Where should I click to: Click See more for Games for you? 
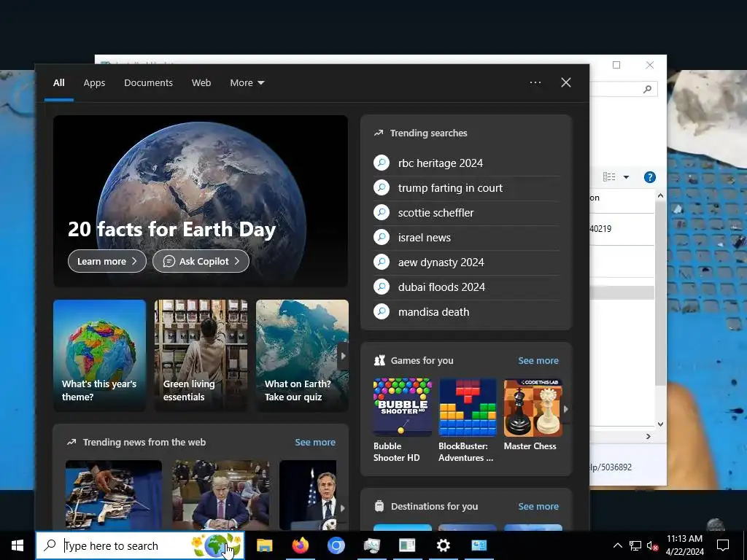click(x=538, y=360)
